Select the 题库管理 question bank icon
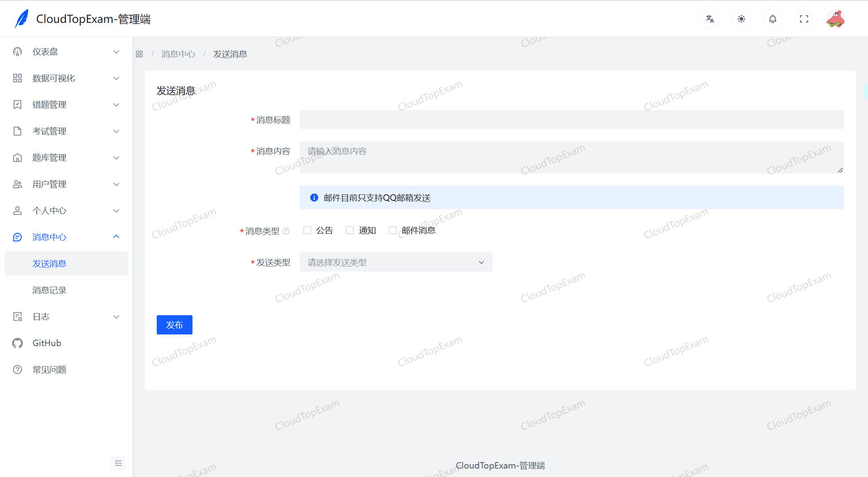The height and width of the screenshot is (477, 868). [x=17, y=157]
